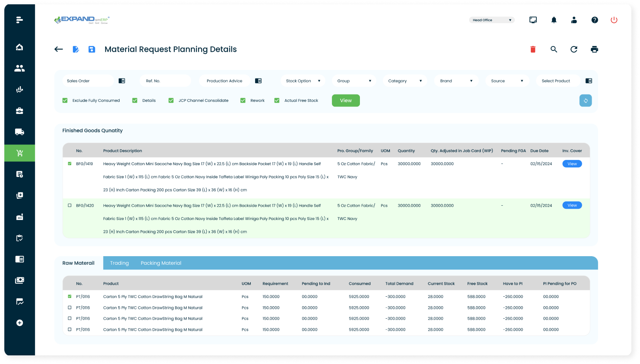Switch to the Packing Material tab

coord(161,263)
